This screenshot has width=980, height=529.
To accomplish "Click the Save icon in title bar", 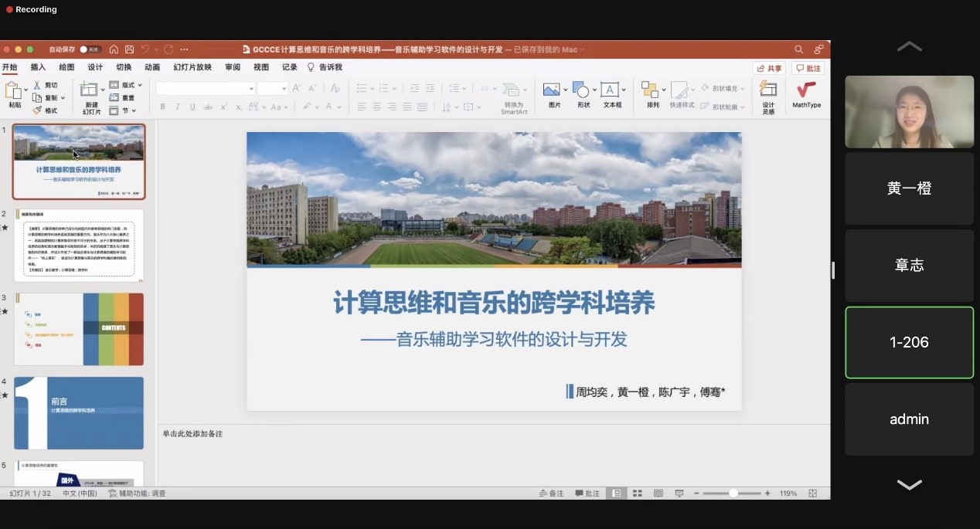I will 129,49.
